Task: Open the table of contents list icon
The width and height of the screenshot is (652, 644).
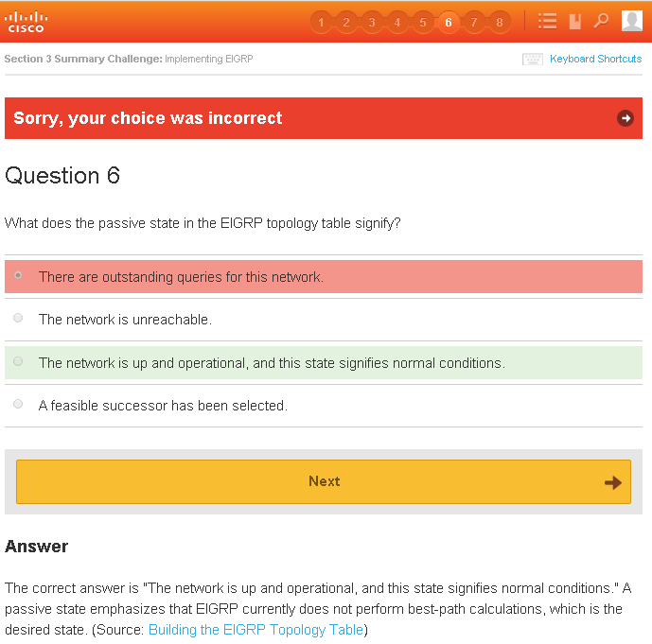Action: (547, 21)
